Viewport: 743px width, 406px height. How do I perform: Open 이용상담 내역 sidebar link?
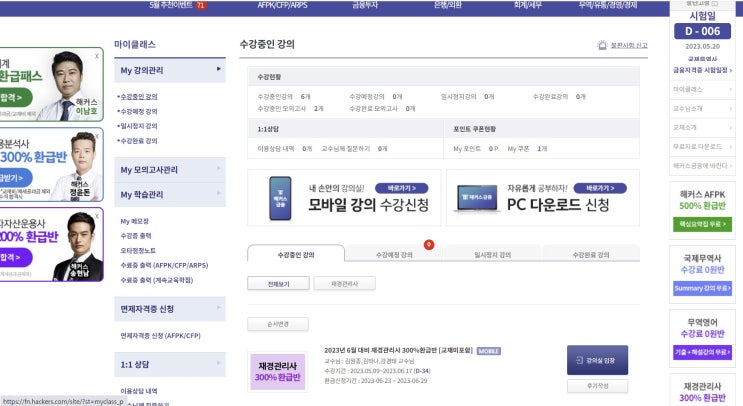click(x=139, y=391)
